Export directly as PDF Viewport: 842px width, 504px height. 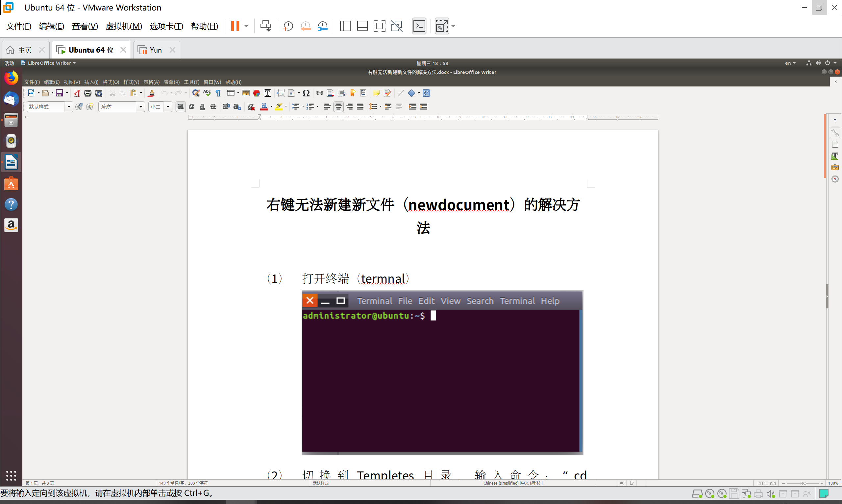point(77,93)
